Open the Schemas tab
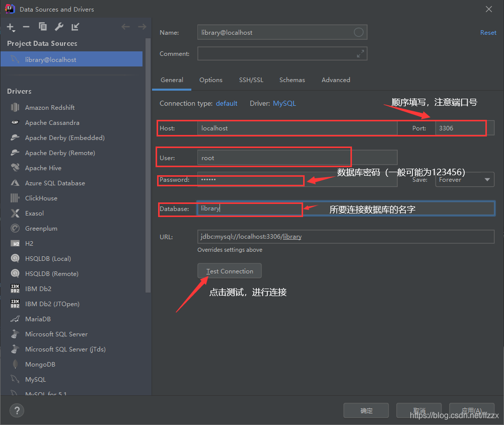This screenshot has height=425, width=504. [x=292, y=80]
